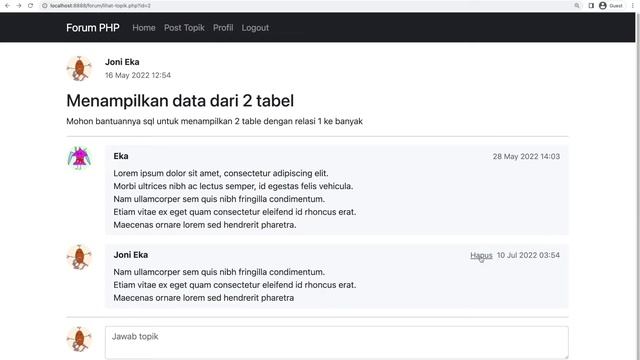This screenshot has height=360, width=640.
Task: Click Joni Eka name in second reply
Action: [x=131, y=255]
